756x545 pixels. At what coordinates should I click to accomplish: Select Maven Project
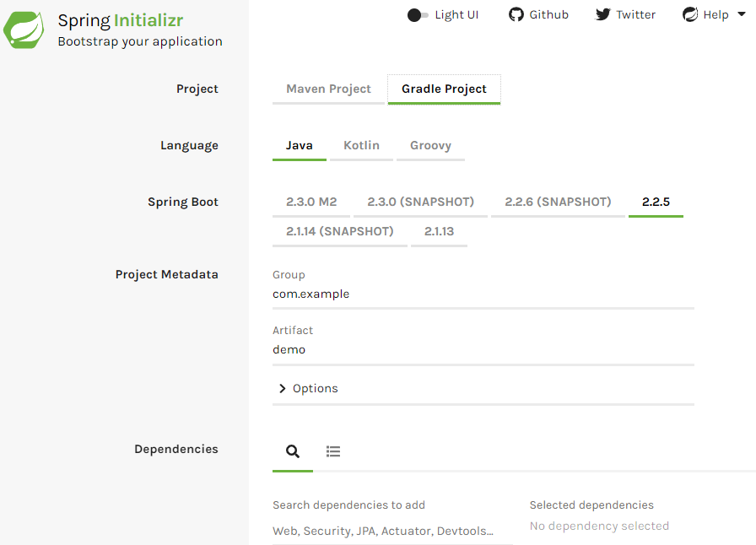tap(328, 89)
